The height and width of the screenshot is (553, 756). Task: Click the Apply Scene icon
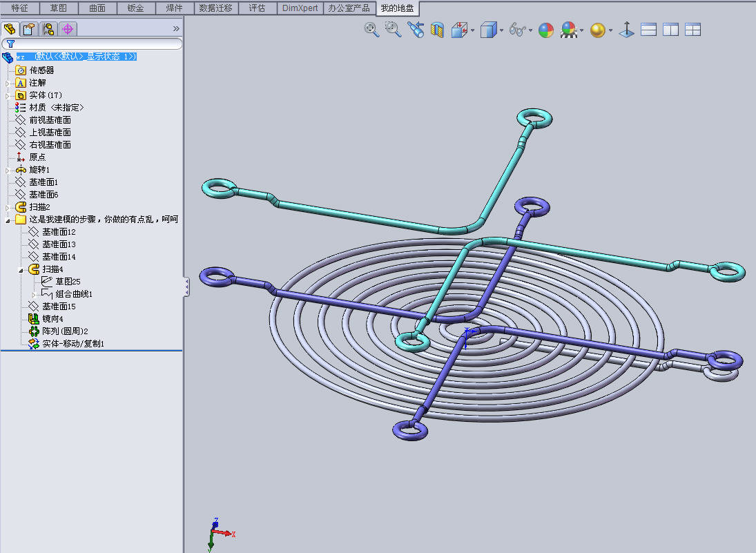point(569,30)
